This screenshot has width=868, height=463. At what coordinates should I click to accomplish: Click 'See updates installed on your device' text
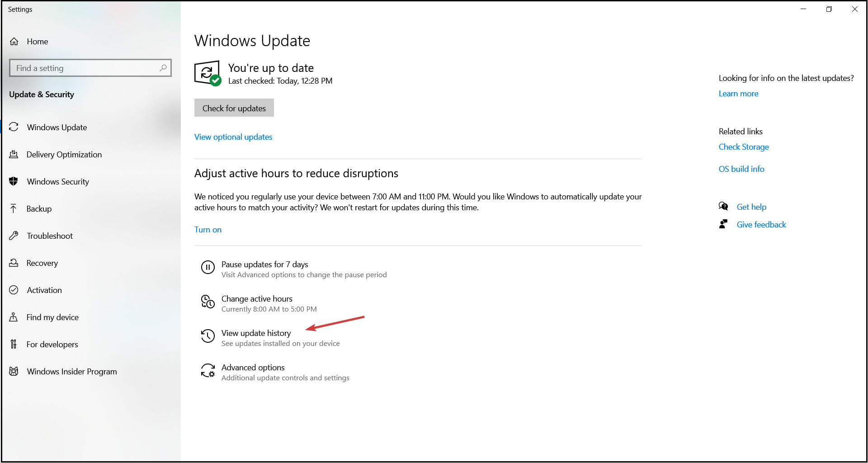pos(280,344)
